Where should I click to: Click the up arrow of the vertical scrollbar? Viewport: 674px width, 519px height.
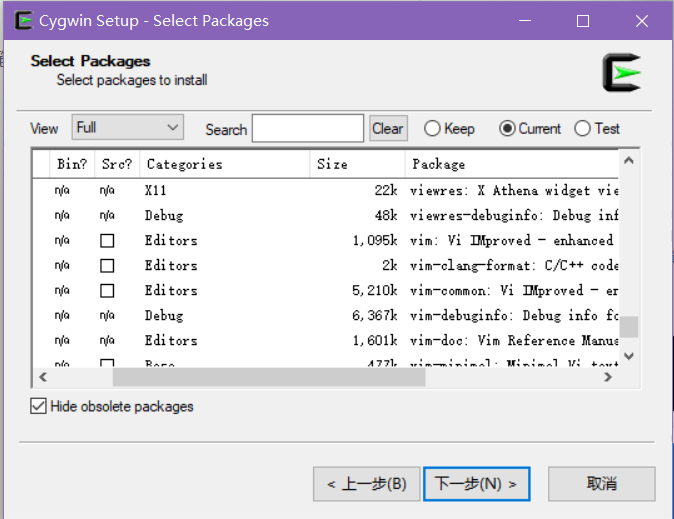coord(629,160)
